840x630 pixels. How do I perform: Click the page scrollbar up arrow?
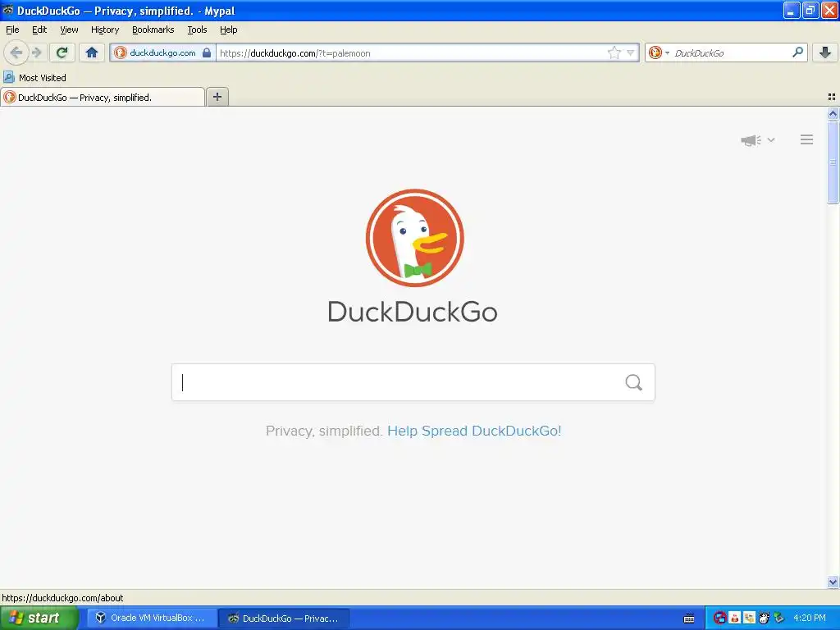point(833,113)
